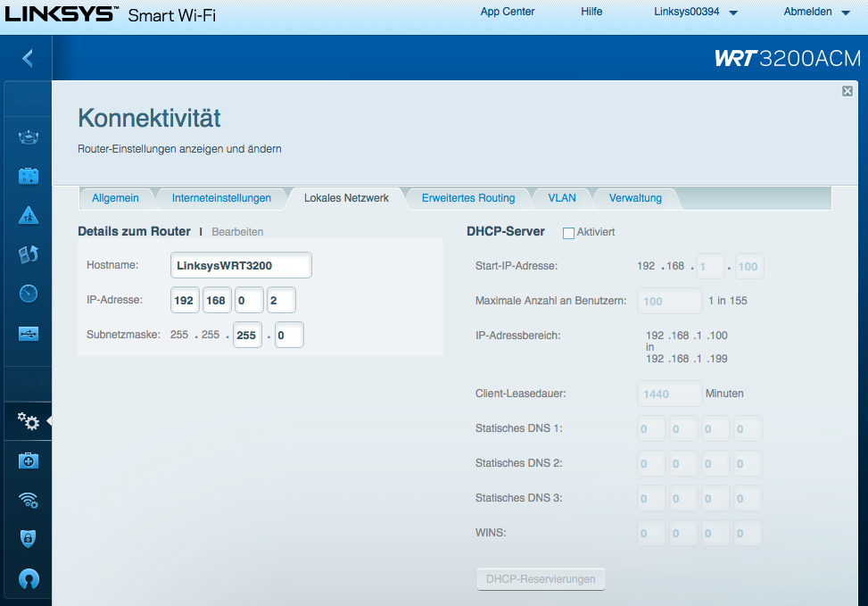Click the Linksys Smart Wi-Fi logo
This screenshot has height=606, width=868.
(x=110, y=15)
